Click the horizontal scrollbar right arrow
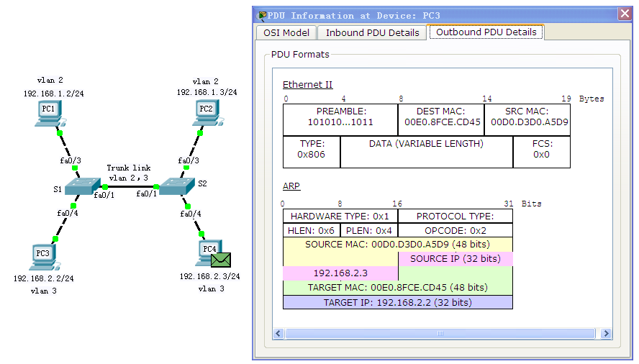The height and width of the screenshot is (364, 639). click(606, 334)
